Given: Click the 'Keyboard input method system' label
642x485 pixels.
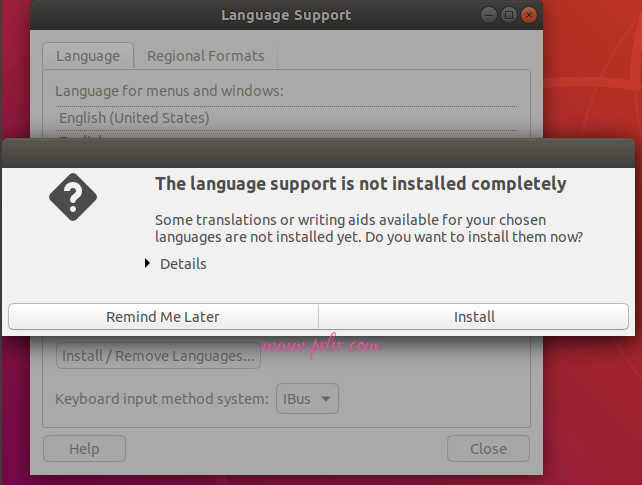Looking at the screenshot, I should 161,399.
